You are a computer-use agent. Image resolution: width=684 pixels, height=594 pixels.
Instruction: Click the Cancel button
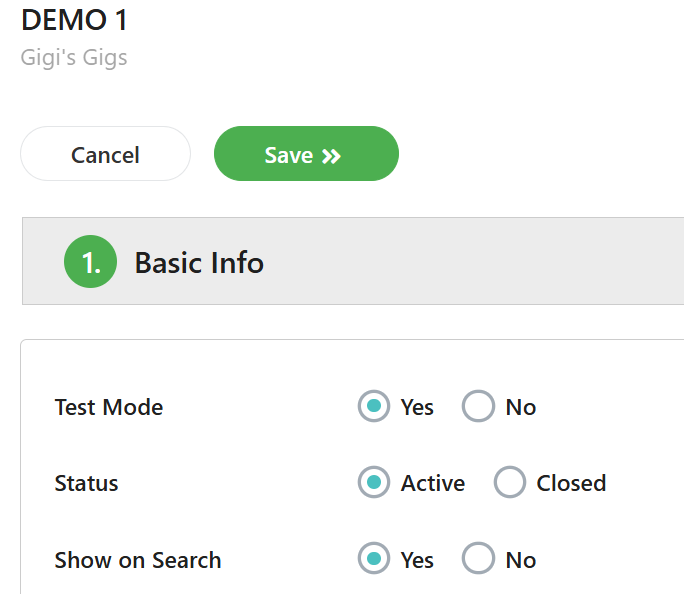(105, 154)
